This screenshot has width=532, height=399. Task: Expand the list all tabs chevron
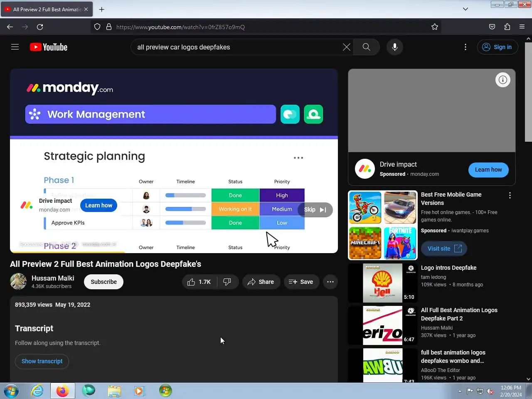pyautogui.click(x=465, y=9)
